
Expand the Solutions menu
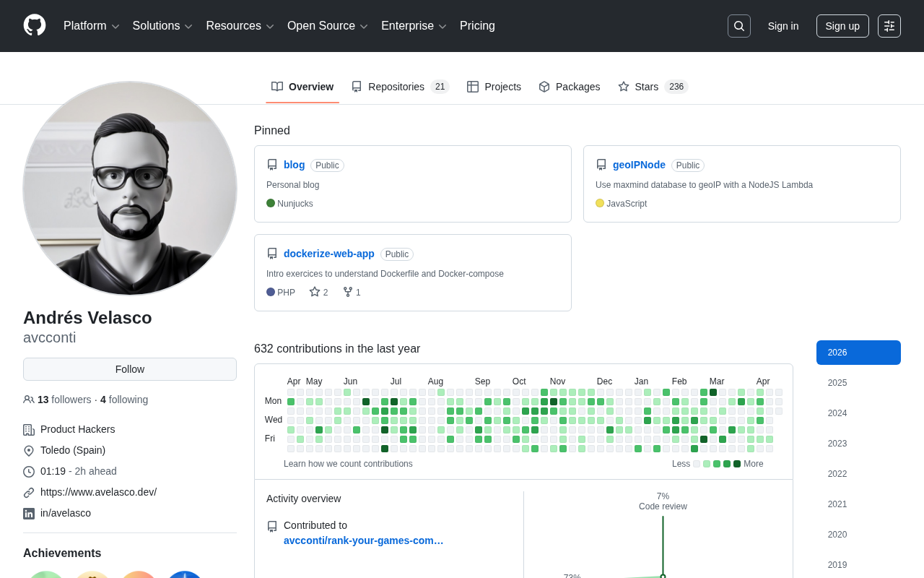click(x=162, y=26)
